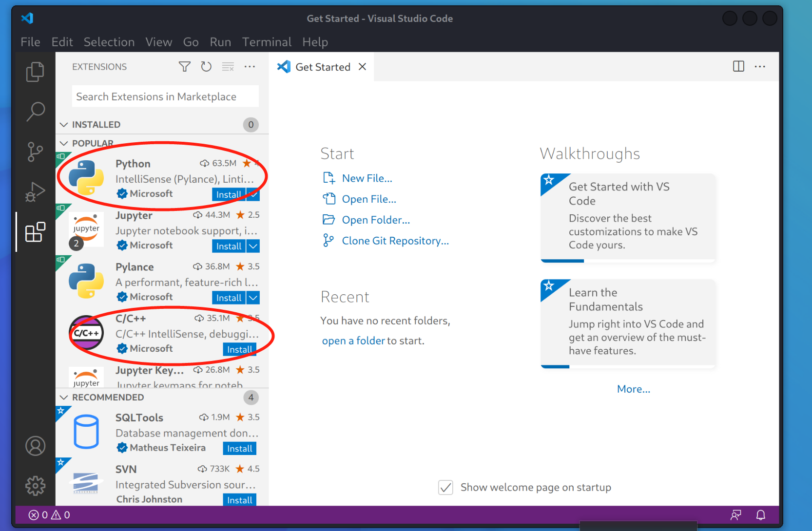Select the Jupyter Keymap extension entry
Image resolution: width=812 pixels, height=531 pixels.
pyautogui.click(x=162, y=377)
